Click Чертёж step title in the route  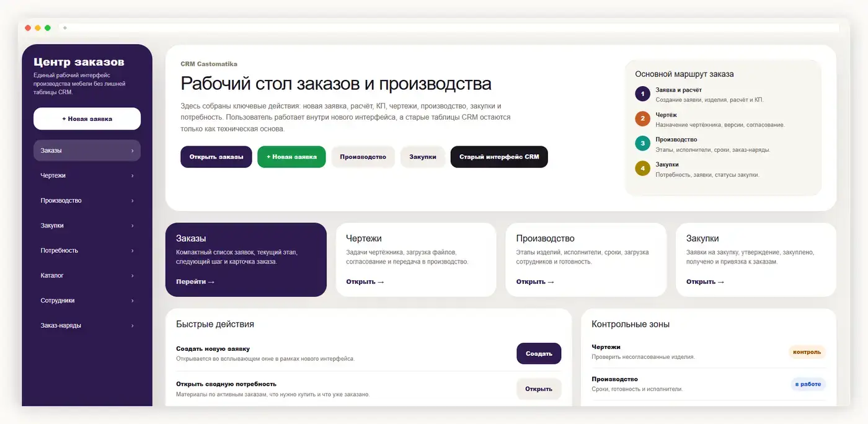666,115
